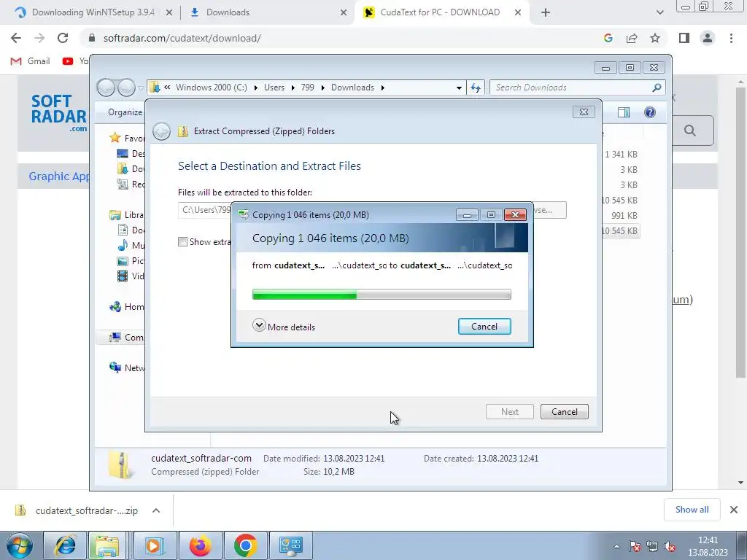This screenshot has width=747, height=560.
Task: Select Music library icon in sidebar
Action: 123,245
